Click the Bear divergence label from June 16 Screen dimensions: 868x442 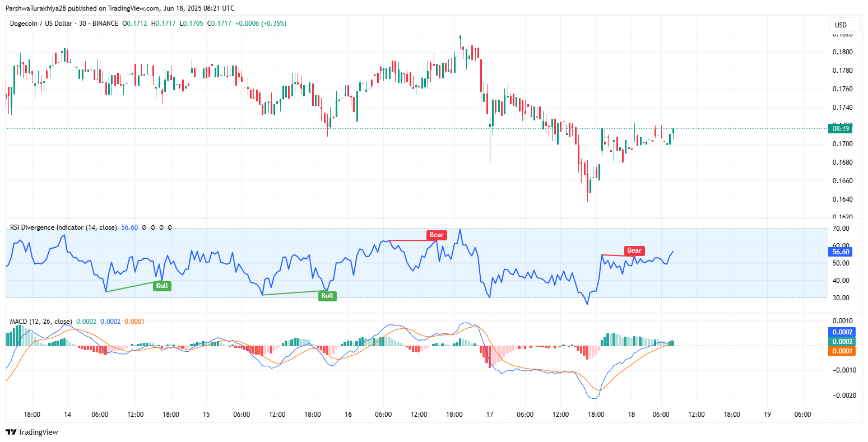(436, 235)
